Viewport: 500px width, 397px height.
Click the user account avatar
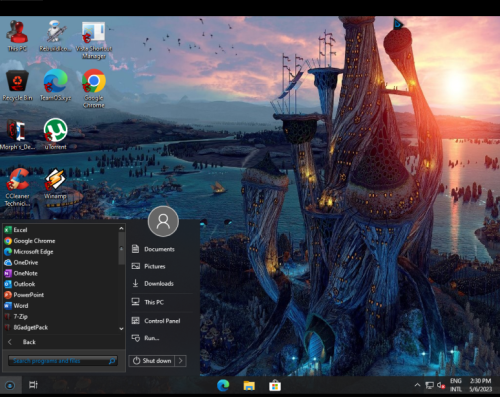point(163,221)
